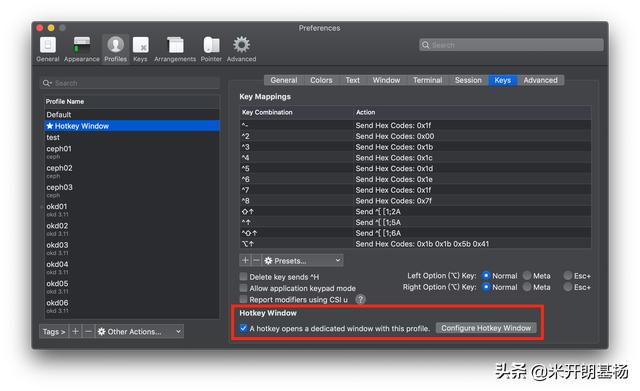Viewport: 640px width, 391px height.
Task: Click the plus button to add key mapping
Action: [x=245, y=260]
